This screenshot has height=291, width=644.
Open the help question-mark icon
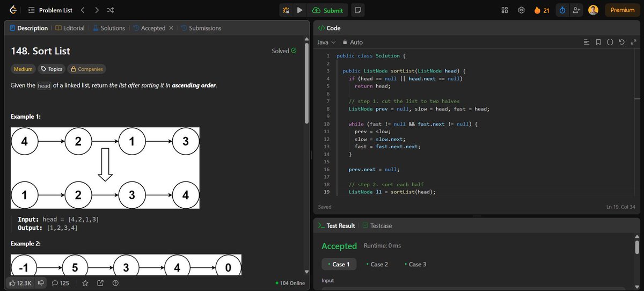[115, 283]
